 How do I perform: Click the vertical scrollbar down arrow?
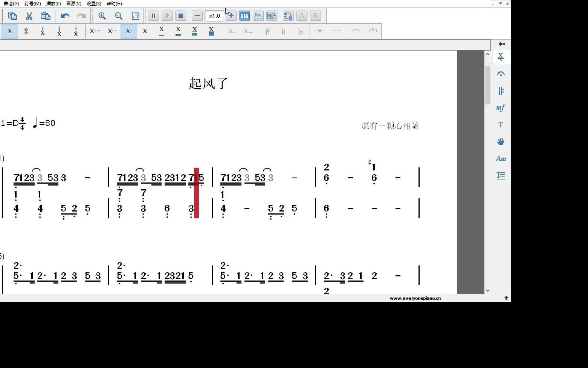[x=487, y=290]
